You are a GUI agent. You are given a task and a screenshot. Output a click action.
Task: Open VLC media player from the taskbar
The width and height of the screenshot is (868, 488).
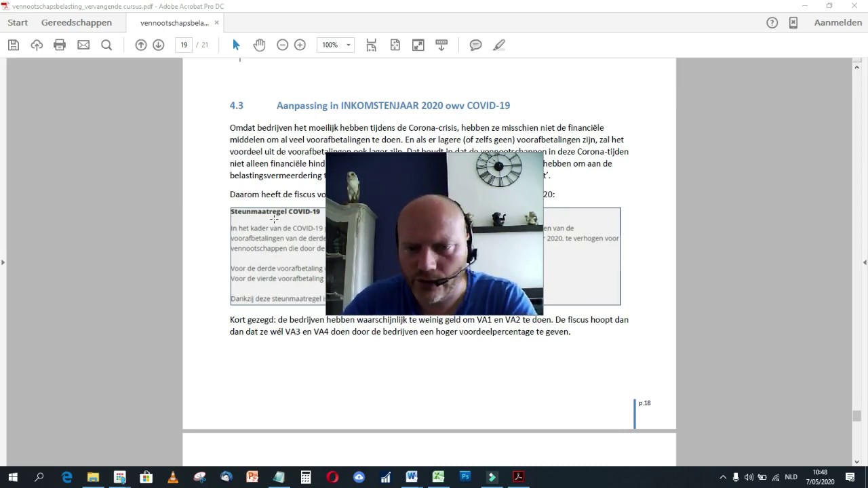coord(173,477)
